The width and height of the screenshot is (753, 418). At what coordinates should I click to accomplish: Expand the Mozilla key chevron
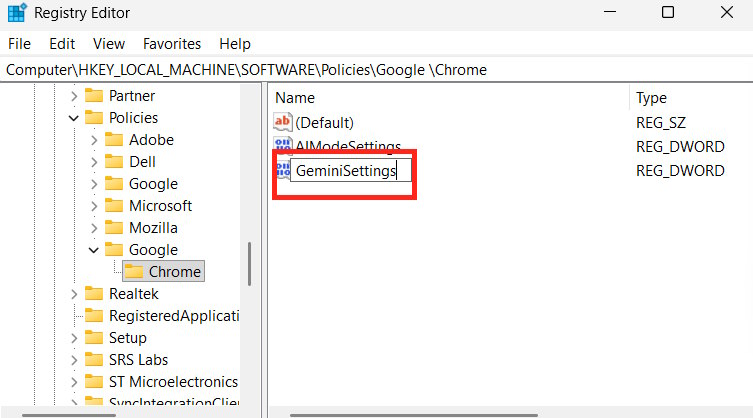click(94, 228)
